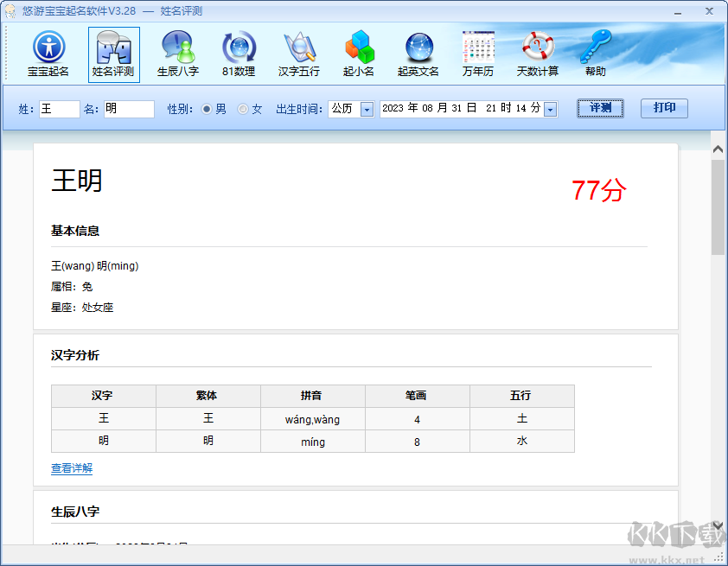Open the 万年历 calendar
The image size is (728, 566).
tap(477, 54)
